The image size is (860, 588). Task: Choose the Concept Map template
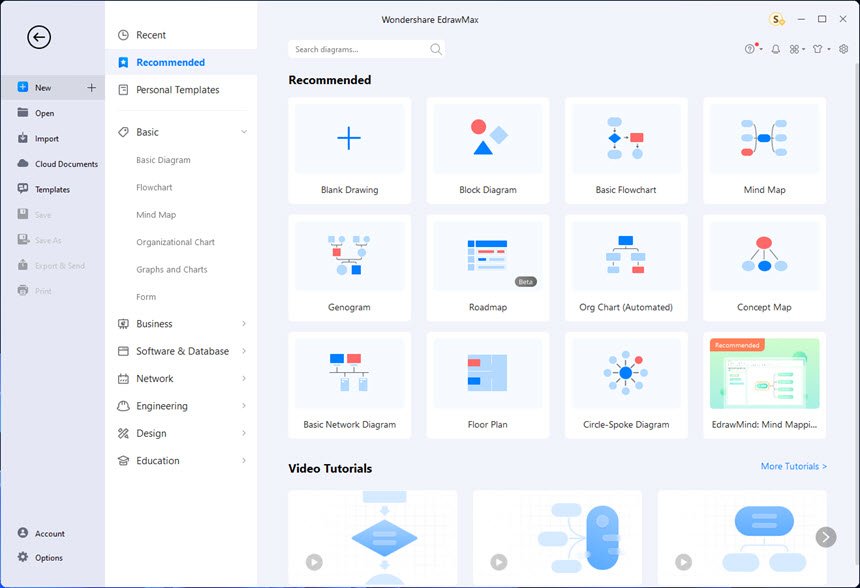pos(764,268)
